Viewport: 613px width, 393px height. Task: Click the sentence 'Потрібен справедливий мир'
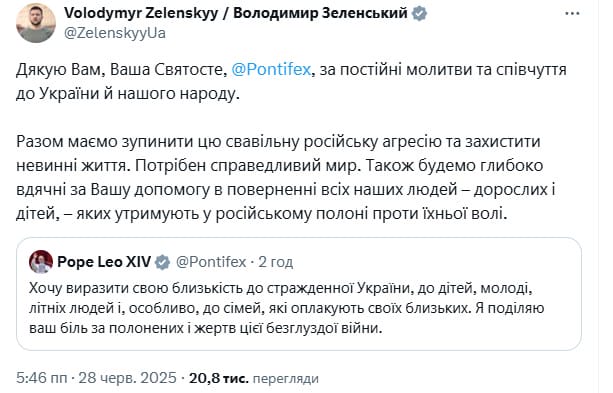pos(246,166)
